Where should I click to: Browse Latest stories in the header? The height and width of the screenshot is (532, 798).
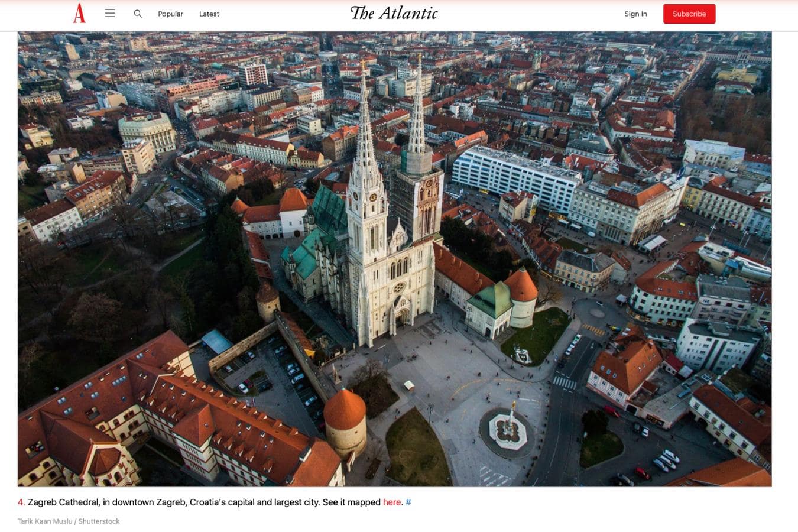209,14
